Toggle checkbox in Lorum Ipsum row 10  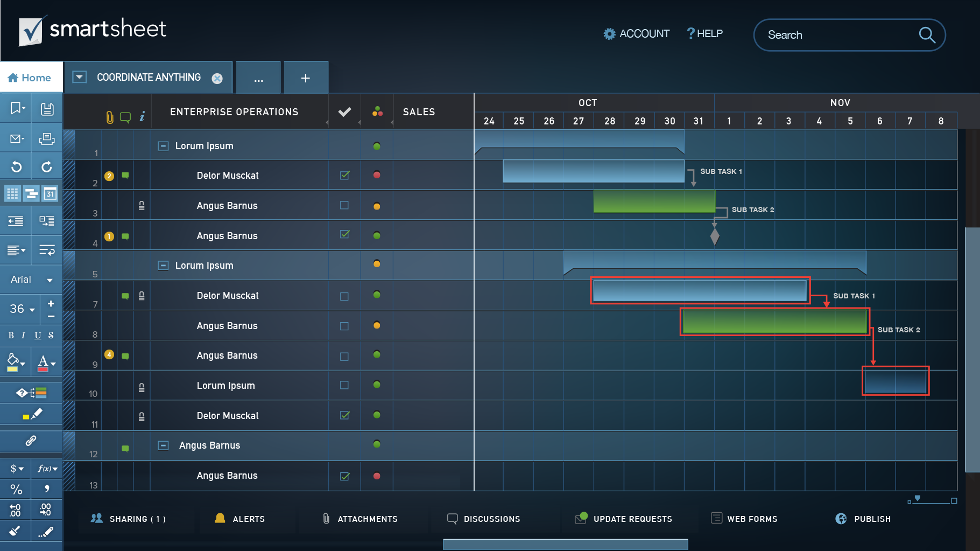(x=344, y=385)
